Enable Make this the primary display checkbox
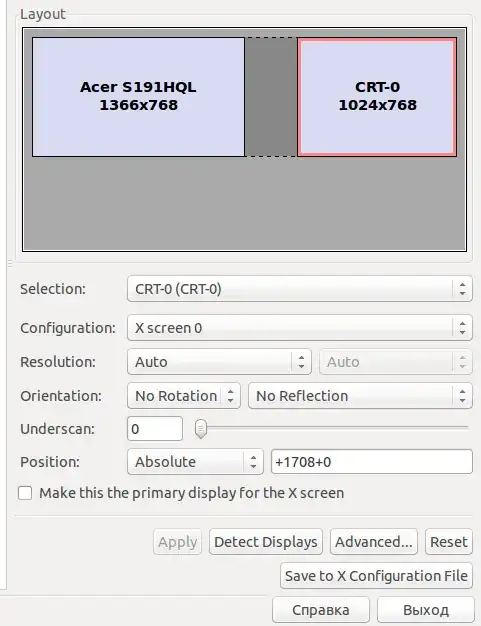This screenshot has width=481, height=626. [x=25, y=493]
